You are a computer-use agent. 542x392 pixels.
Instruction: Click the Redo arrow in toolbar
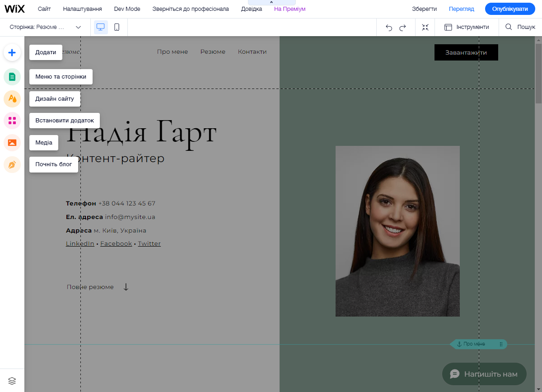(x=402, y=28)
